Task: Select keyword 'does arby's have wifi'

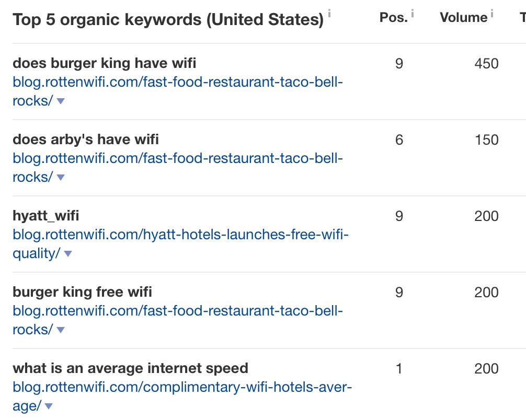Action: [x=86, y=140]
